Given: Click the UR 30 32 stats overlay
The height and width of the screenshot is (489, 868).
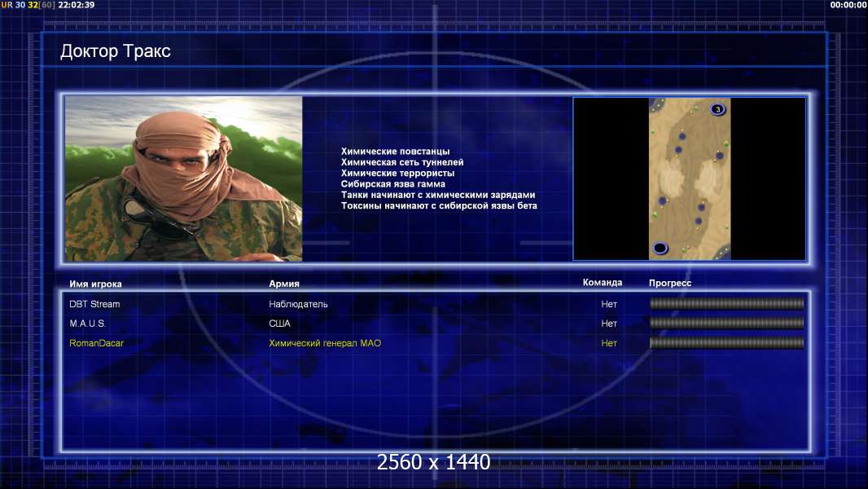Looking at the screenshot, I should (28, 5).
